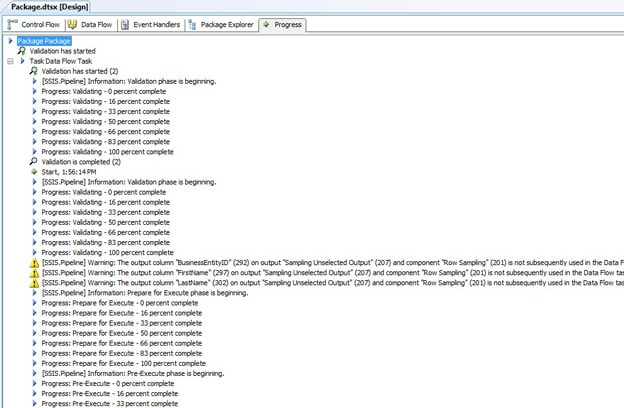Select 'Prepare for Execute - 16 percent complete' row
Screen dimensions: 624x408
click(122, 313)
